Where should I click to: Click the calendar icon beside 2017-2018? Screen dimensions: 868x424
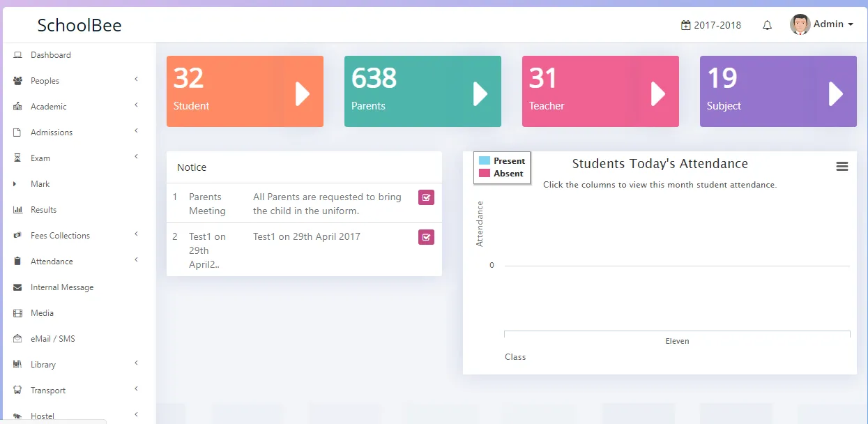[x=685, y=25]
